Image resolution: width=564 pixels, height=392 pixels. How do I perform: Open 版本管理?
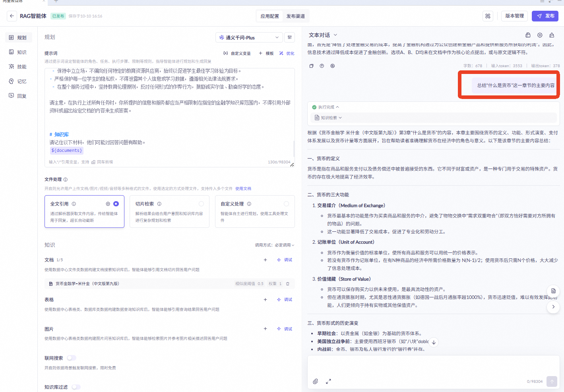(514, 16)
